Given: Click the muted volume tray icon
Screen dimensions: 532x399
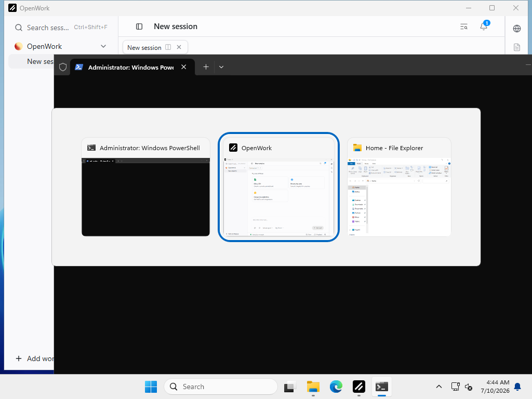Looking at the screenshot, I should (469, 387).
